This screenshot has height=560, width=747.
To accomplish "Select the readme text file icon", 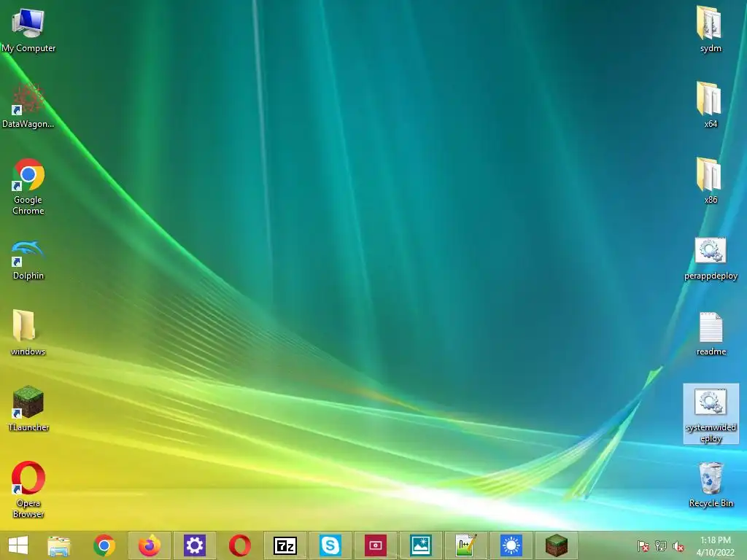I will [711, 334].
